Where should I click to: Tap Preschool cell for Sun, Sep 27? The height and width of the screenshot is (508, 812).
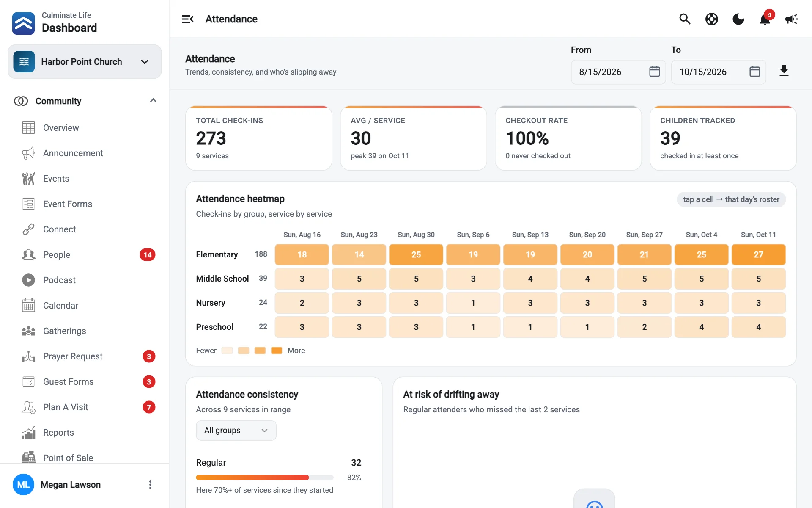[x=645, y=327]
